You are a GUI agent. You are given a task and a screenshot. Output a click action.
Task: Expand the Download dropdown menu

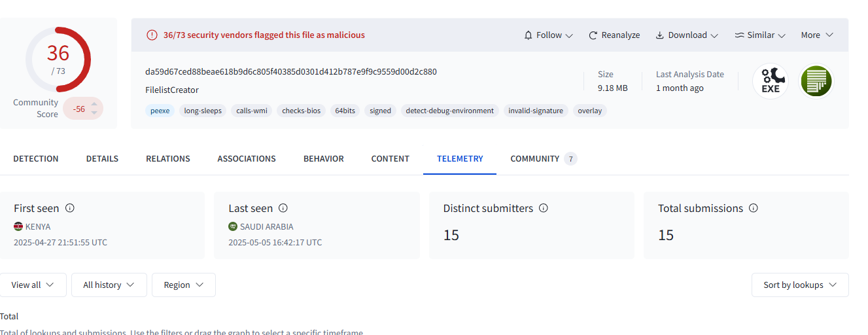point(687,35)
